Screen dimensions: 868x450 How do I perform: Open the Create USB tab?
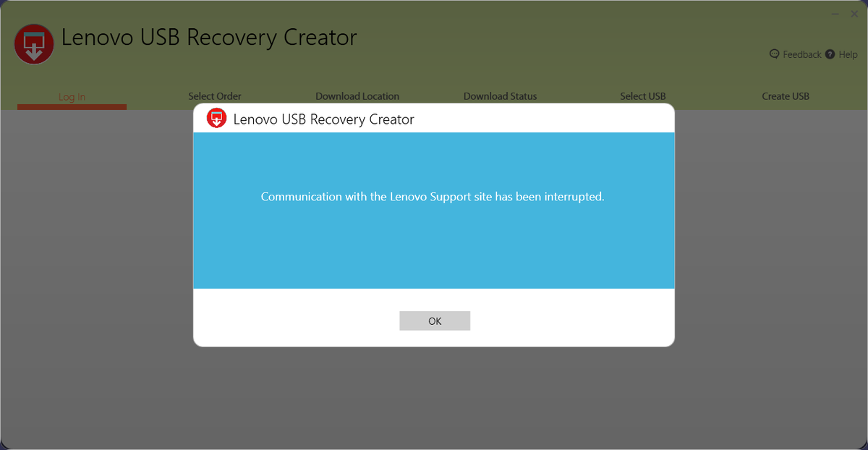tap(786, 96)
